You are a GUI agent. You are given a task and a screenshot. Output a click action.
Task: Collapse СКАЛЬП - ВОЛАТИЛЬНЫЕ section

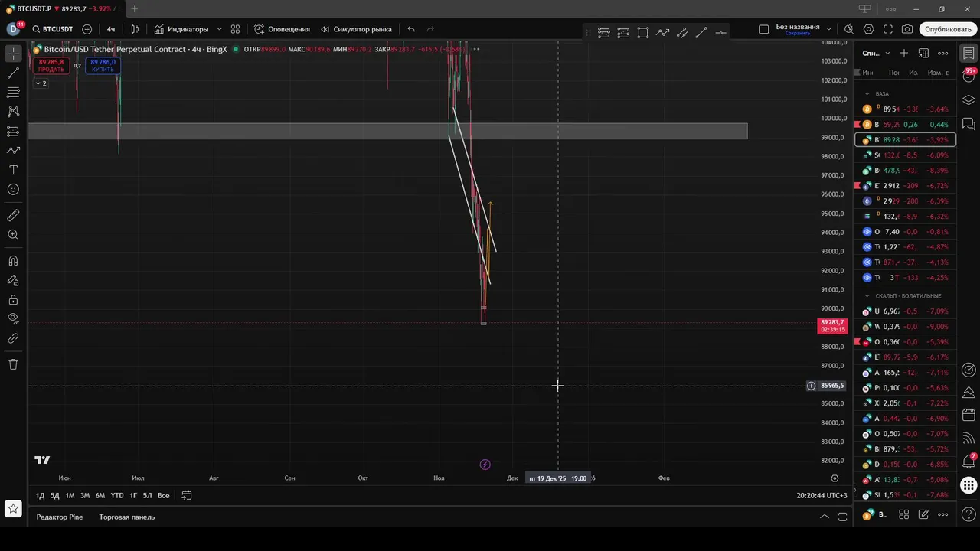[868, 295]
